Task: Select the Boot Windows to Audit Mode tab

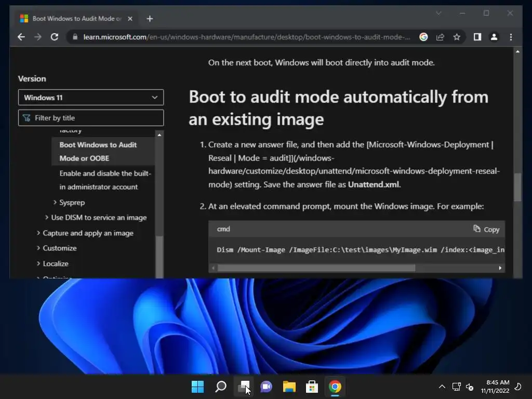Action: [76, 19]
